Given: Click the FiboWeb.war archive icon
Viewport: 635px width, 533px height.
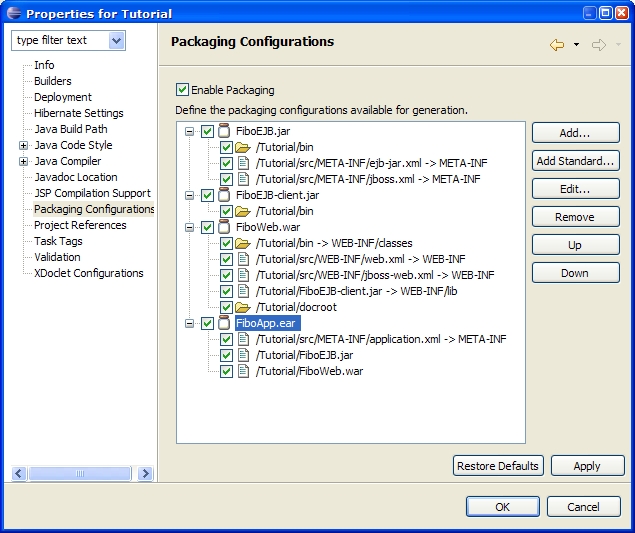Looking at the screenshot, I should [225, 227].
